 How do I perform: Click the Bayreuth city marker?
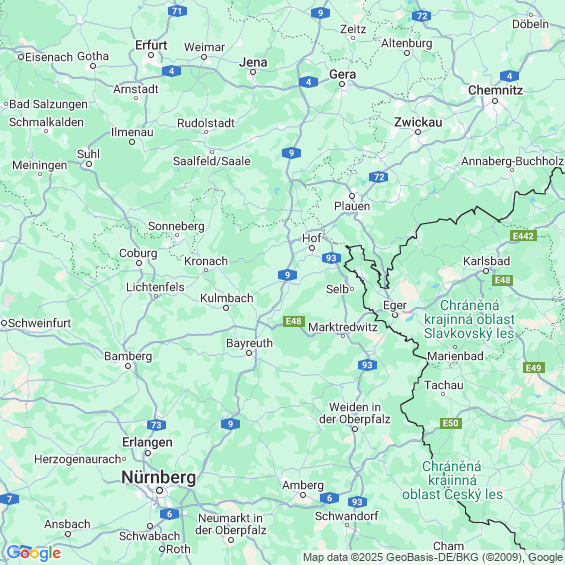point(249,353)
